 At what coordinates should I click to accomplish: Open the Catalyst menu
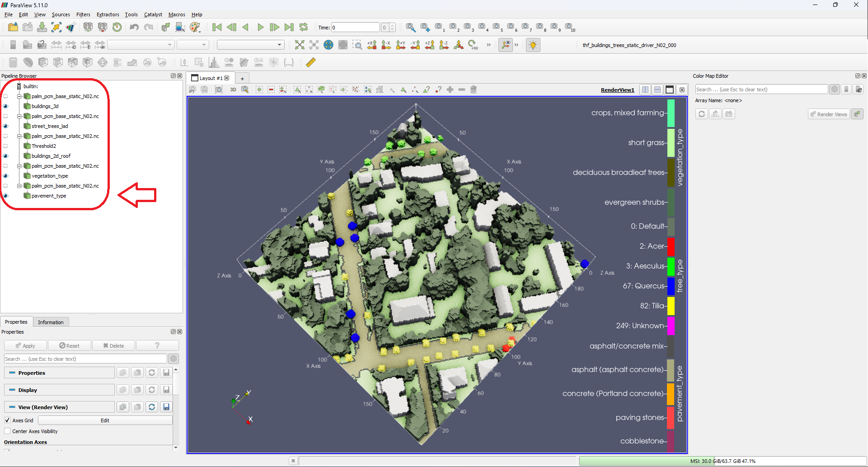coord(153,14)
